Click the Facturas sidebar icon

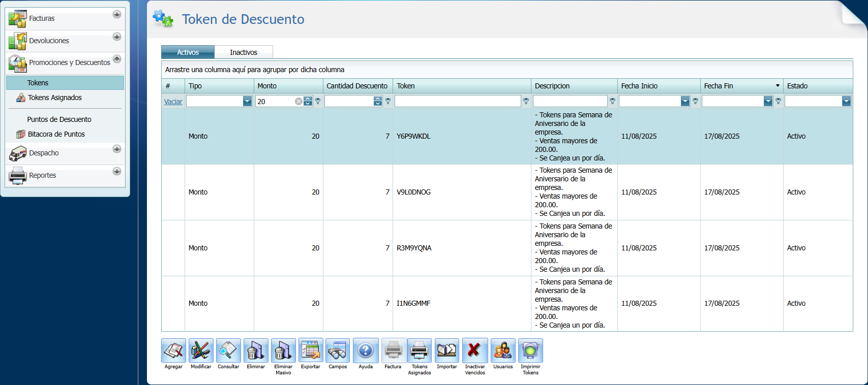click(17, 19)
